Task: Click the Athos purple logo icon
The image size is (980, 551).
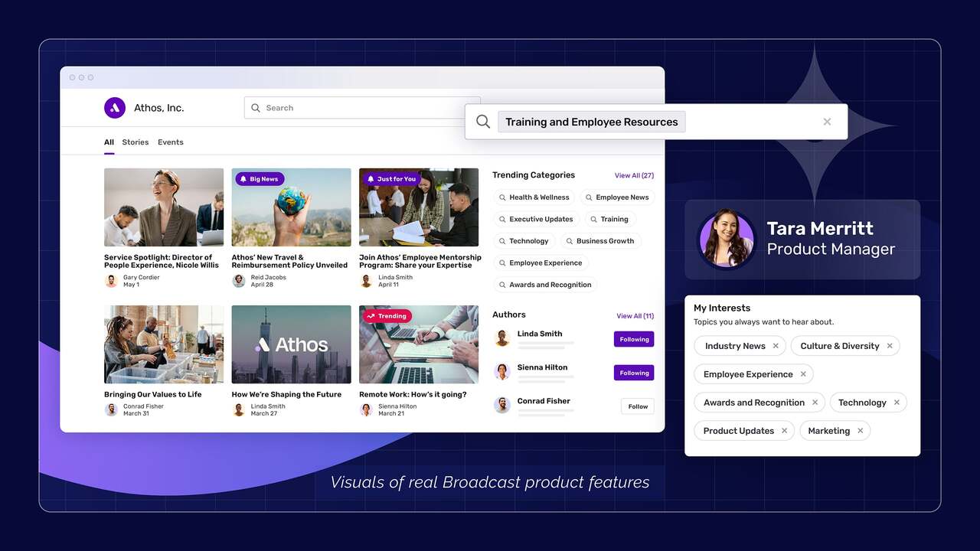Action: pos(115,108)
